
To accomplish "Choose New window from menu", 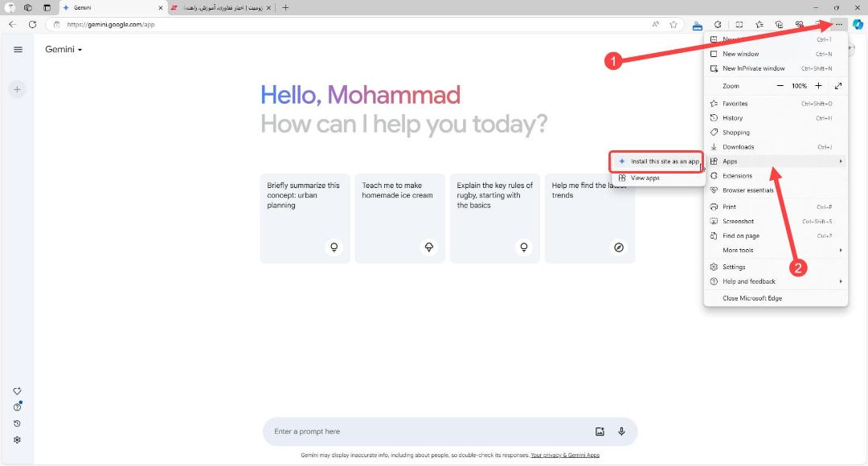I will (776, 54).
